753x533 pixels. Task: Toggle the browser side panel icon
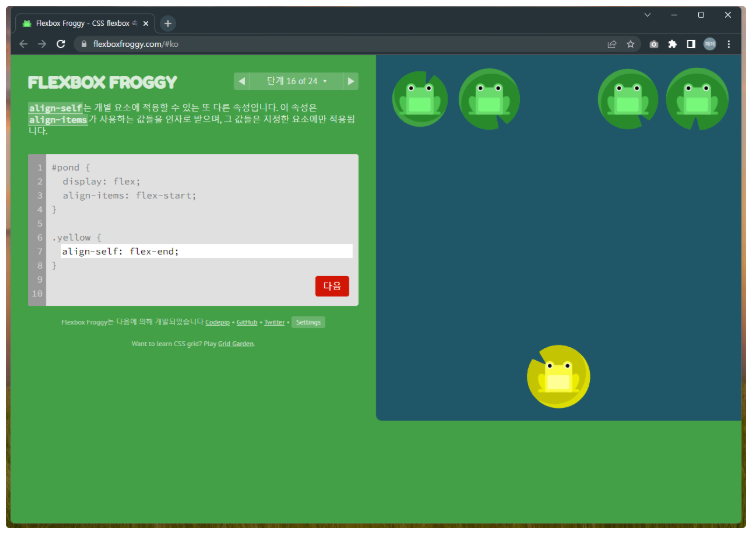pyautogui.click(x=691, y=44)
